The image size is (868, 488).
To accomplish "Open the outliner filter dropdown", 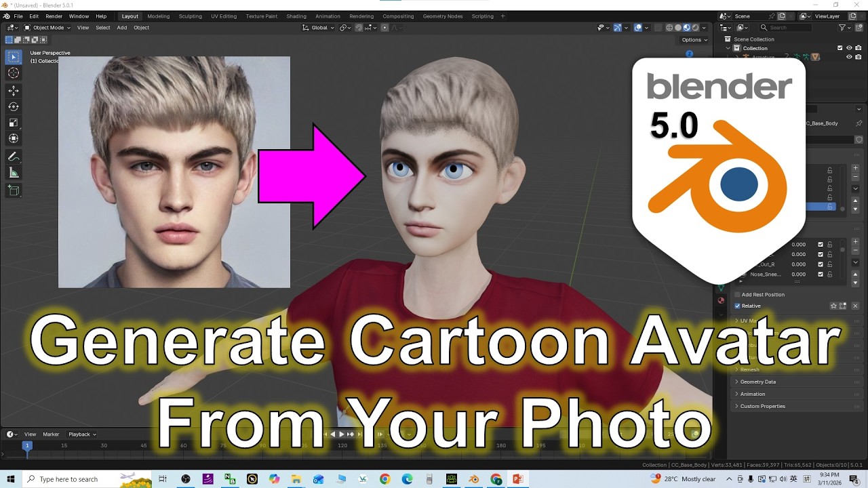I will tap(845, 28).
